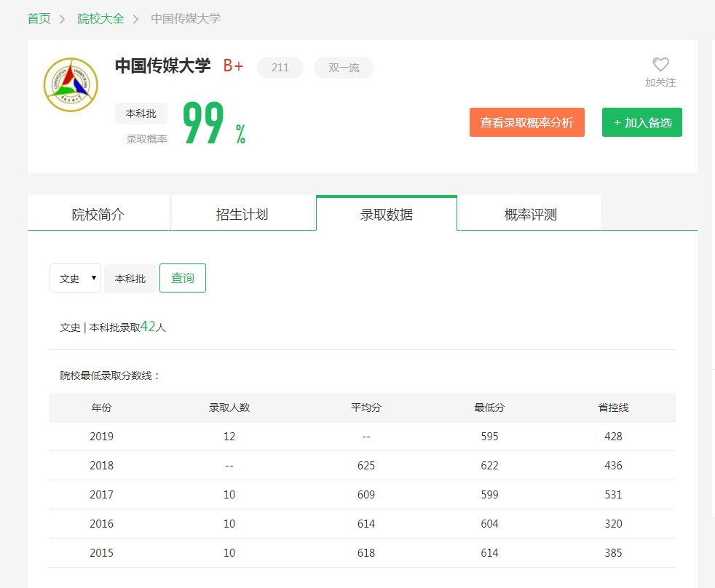Click minimum score 599 for 2017

[x=489, y=495]
